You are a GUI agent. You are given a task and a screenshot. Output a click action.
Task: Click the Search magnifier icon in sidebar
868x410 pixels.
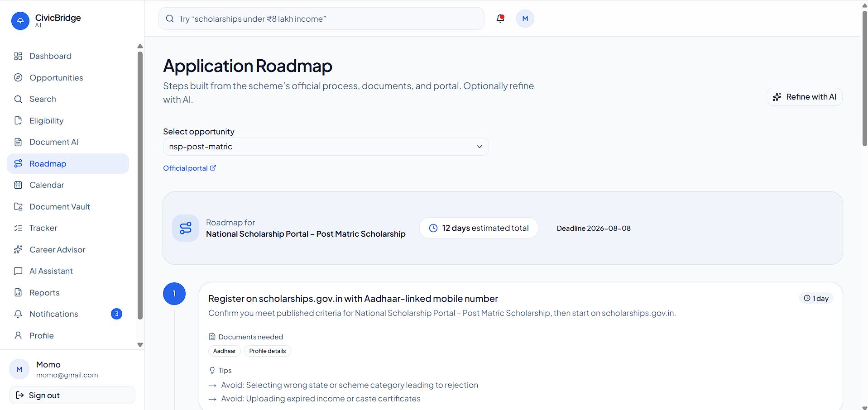tap(18, 99)
